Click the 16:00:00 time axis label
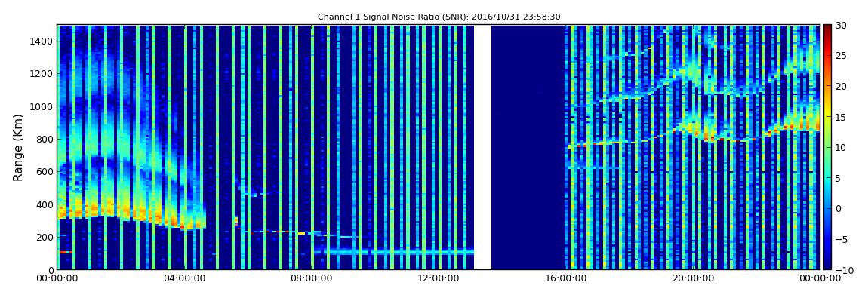Viewport: 868px width, 307px height. click(x=565, y=279)
